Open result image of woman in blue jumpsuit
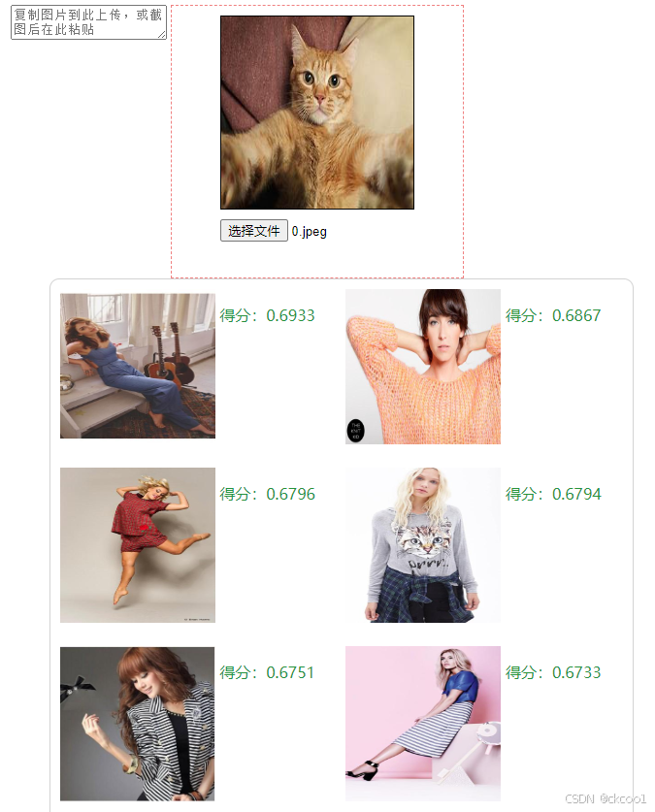 pos(137,366)
